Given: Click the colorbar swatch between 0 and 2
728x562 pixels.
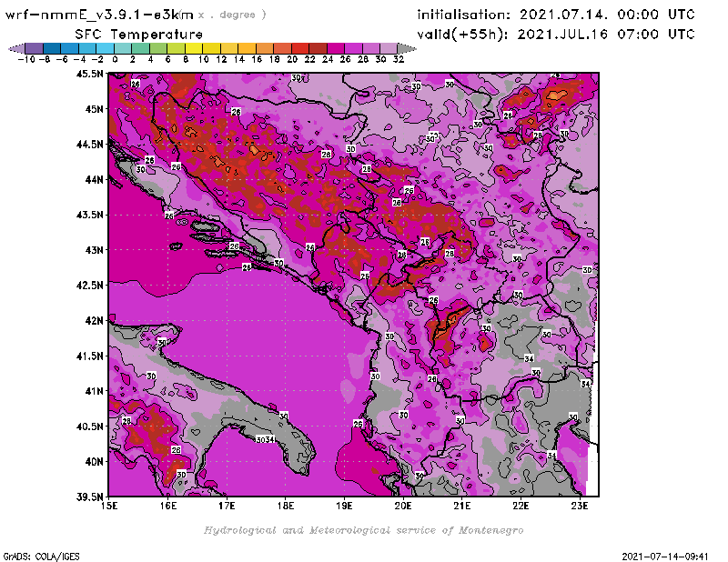Looking at the screenshot, I should point(123,48).
